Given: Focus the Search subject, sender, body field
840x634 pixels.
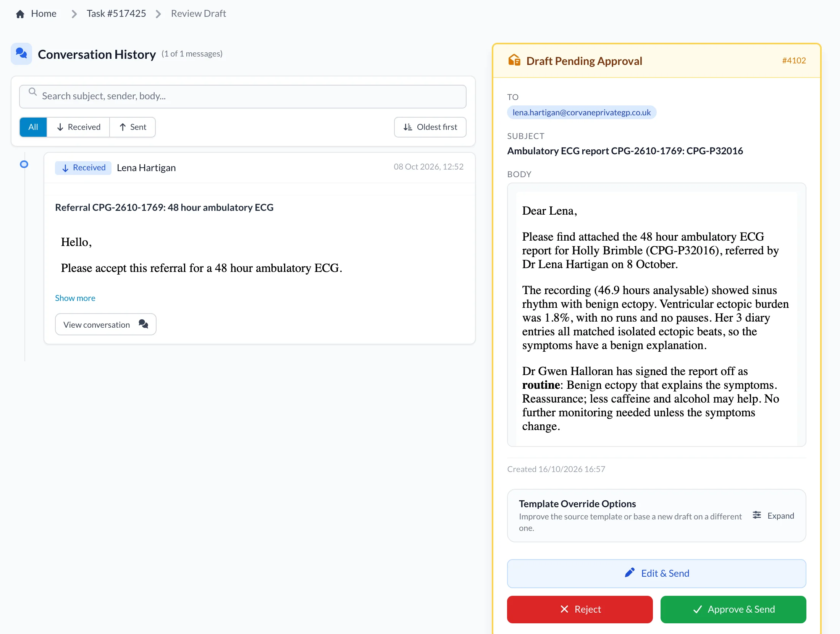Looking at the screenshot, I should 243,96.
